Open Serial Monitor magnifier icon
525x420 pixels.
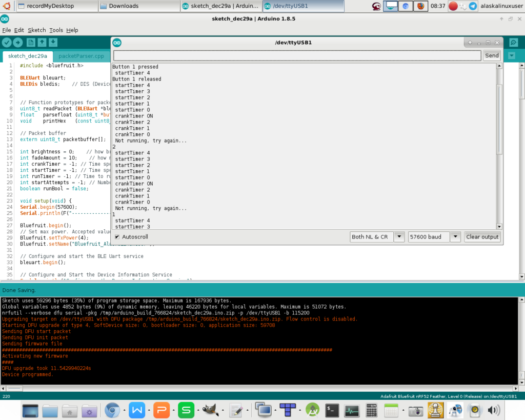point(513,43)
